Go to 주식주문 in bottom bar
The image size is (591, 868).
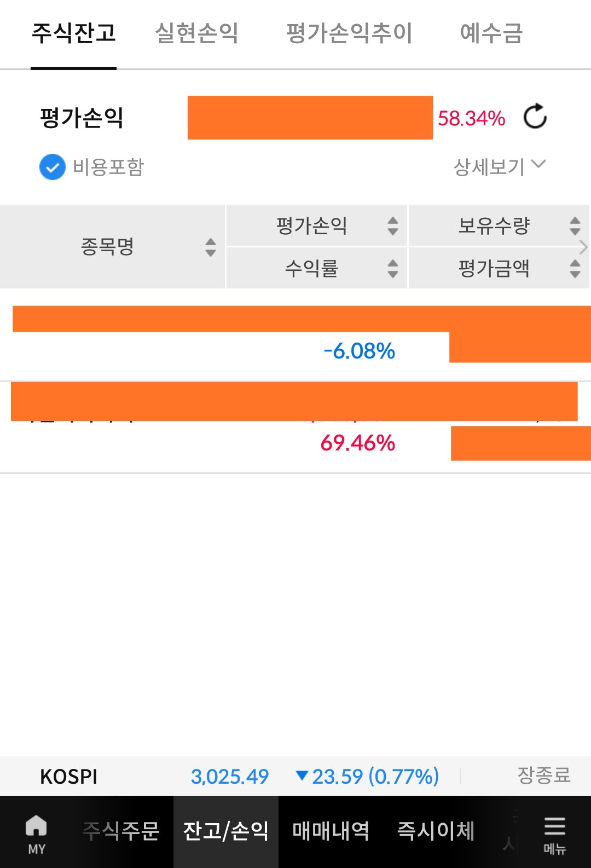pyautogui.click(x=121, y=831)
